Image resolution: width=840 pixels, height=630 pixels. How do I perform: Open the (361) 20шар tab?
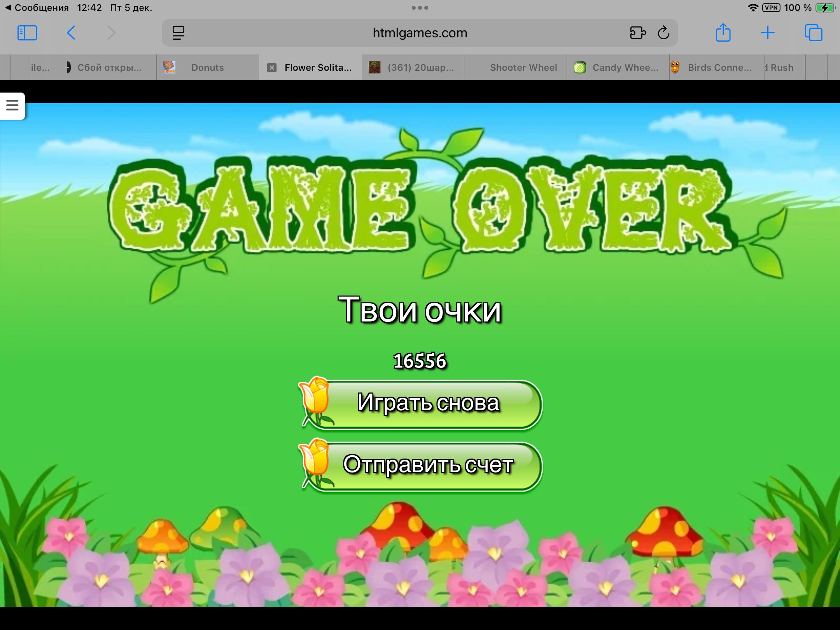point(420,68)
